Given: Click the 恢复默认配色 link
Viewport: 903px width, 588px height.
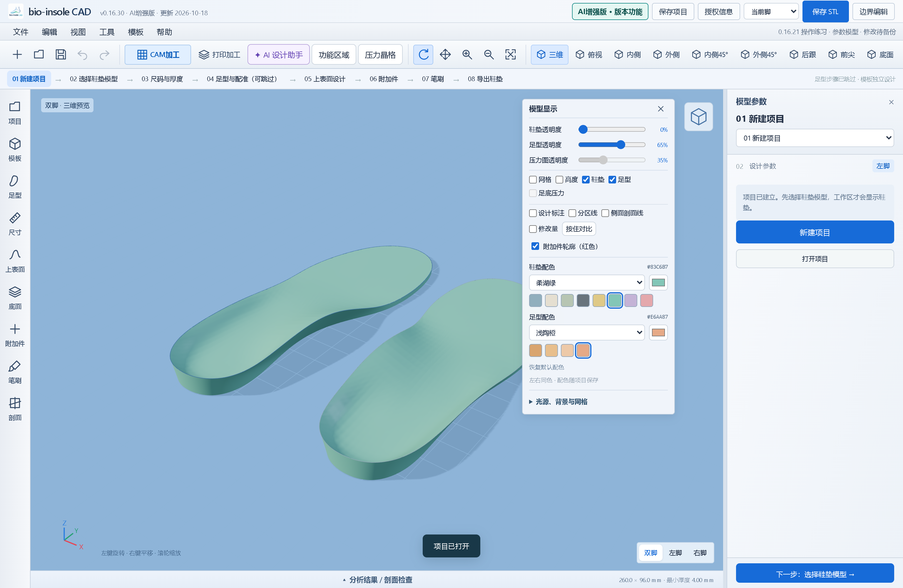Looking at the screenshot, I should [x=546, y=367].
